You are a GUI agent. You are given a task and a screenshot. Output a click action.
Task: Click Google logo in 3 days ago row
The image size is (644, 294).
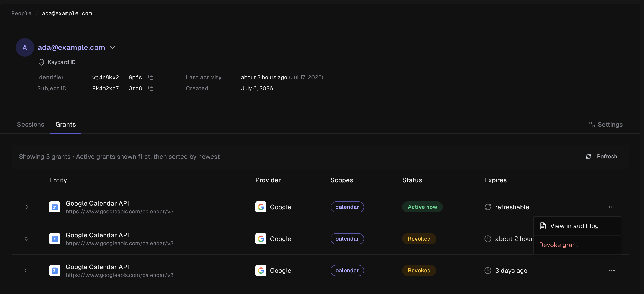click(x=261, y=271)
